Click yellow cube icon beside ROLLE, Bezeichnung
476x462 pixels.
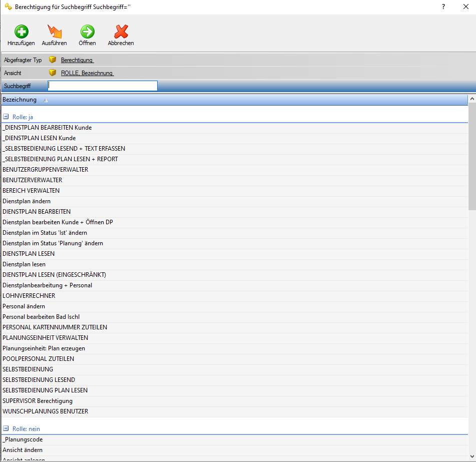[x=53, y=73]
